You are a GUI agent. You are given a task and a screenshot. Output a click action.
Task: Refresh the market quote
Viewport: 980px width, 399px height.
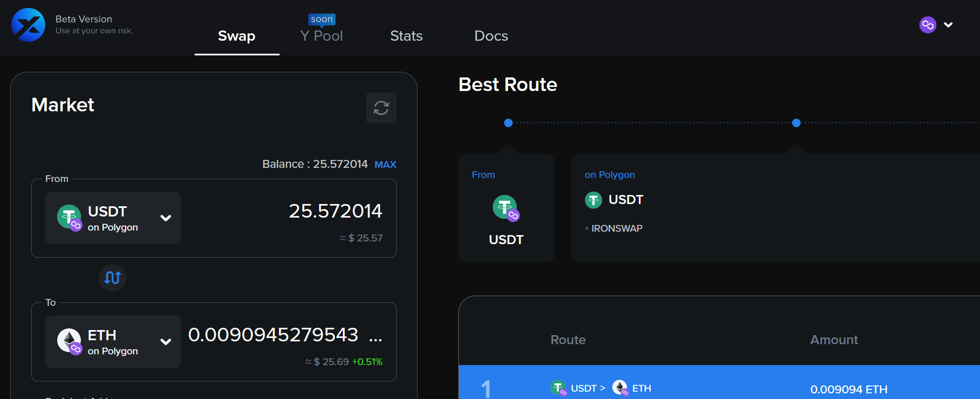[x=381, y=108]
